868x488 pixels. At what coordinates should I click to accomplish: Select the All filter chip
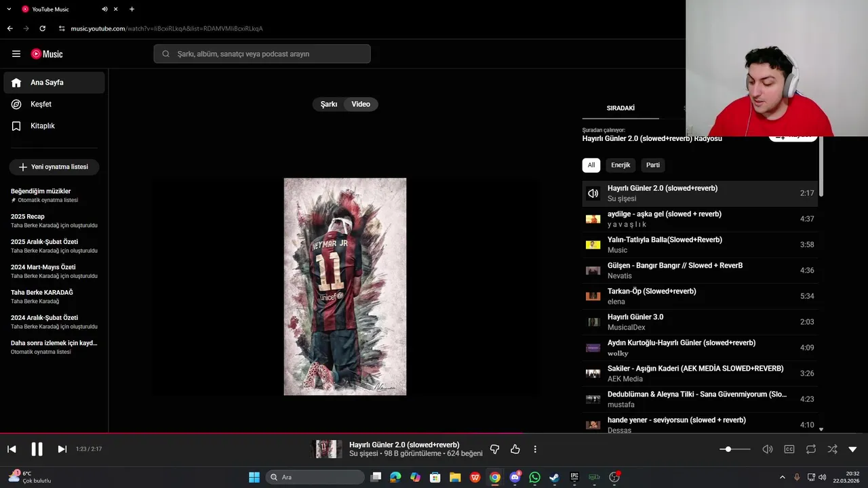tap(591, 165)
